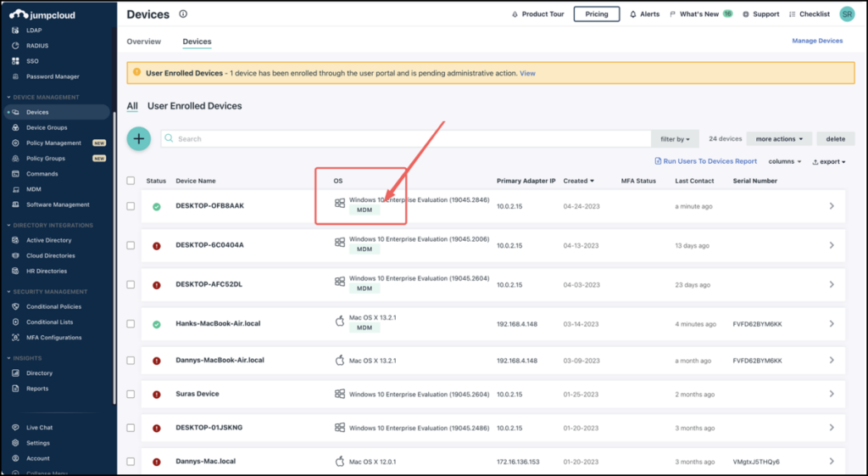Open the SR user avatar menu
Screen dimensions: 868x476
click(x=847, y=14)
